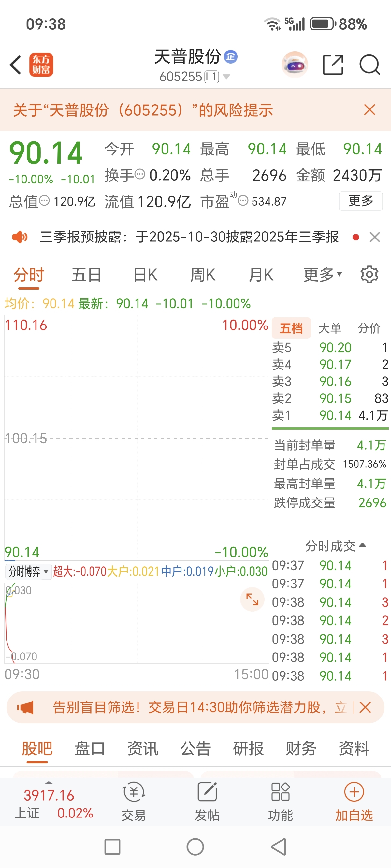
Task: Expand the 更多 chart period dropdown
Action: (x=323, y=275)
